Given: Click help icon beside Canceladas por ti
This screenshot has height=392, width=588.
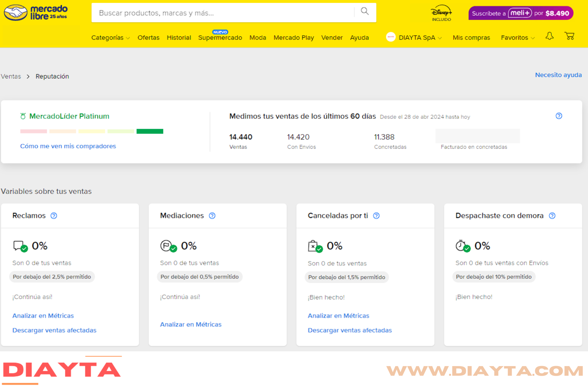Looking at the screenshot, I should tap(376, 216).
